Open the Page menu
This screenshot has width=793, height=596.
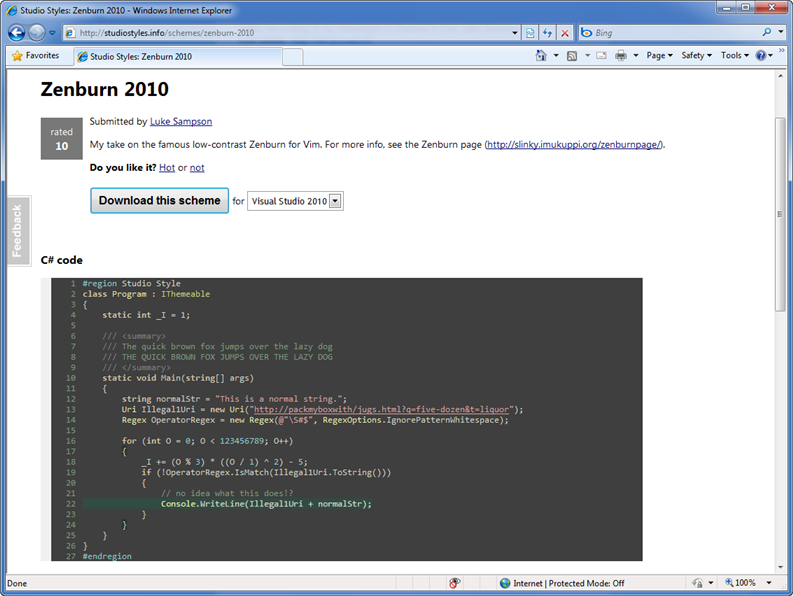pos(659,56)
